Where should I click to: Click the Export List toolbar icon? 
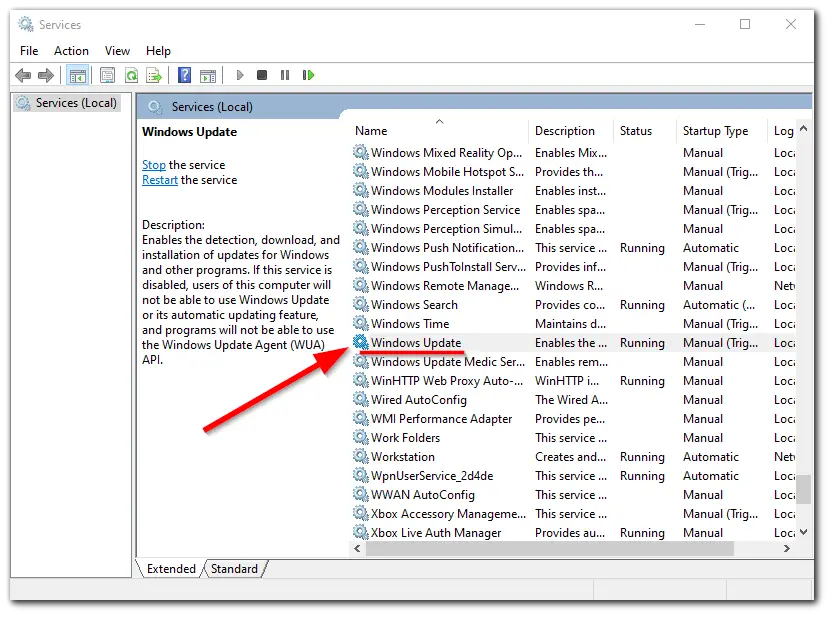point(154,75)
